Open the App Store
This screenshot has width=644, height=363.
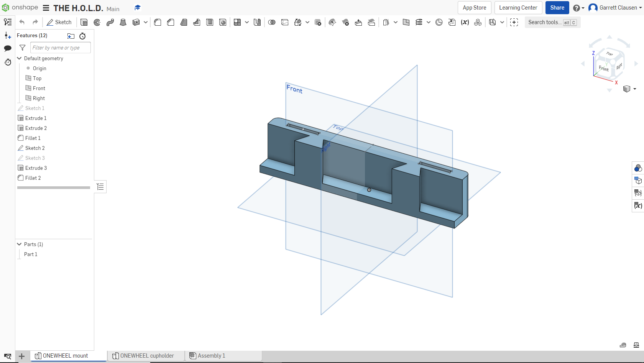click(474, 8)
